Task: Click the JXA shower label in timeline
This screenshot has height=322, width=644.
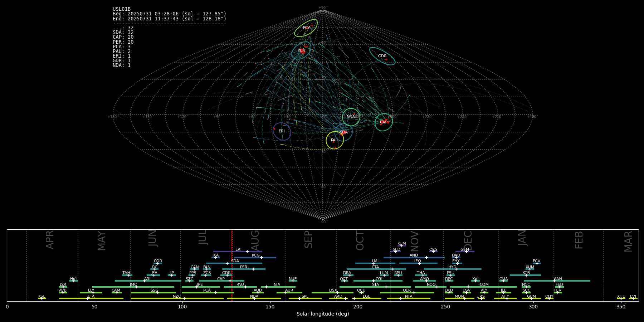Action: pos(215,255)
